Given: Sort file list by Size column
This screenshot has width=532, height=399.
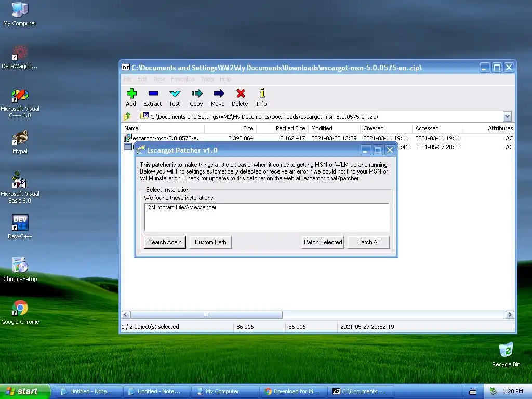Looking at the screenshot, I should click(230, 128).
